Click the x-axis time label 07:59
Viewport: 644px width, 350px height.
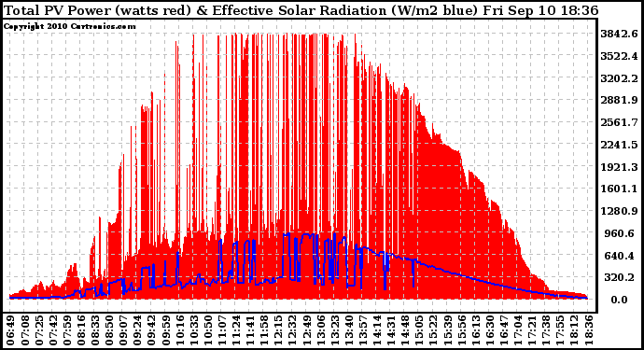coord(66,330)
